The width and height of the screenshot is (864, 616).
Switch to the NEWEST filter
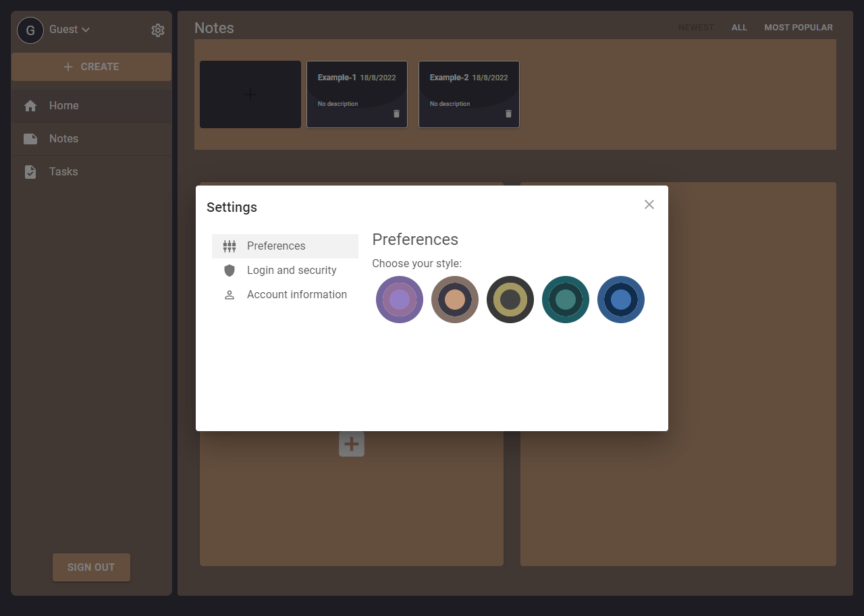pyautogui.click(x=696, y=27)
